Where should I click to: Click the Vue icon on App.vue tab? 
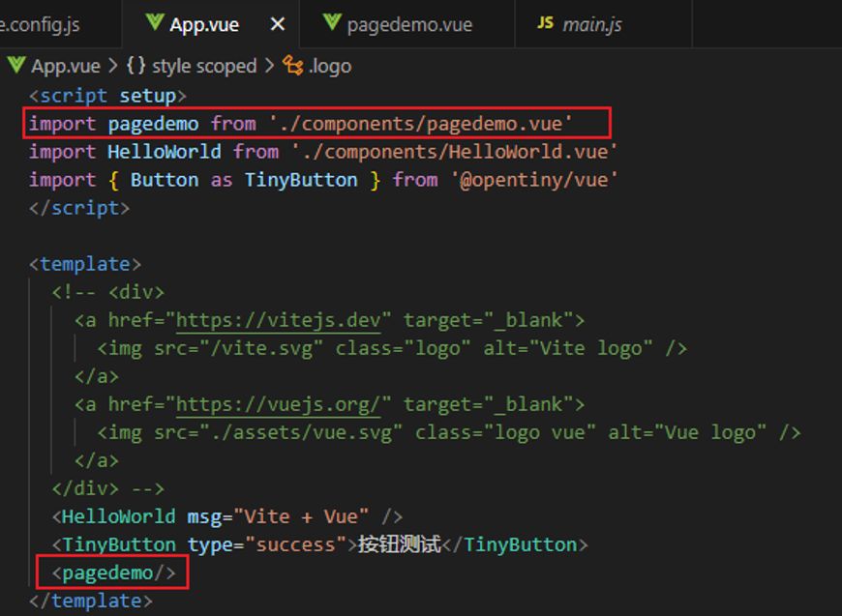click(153, 23)
